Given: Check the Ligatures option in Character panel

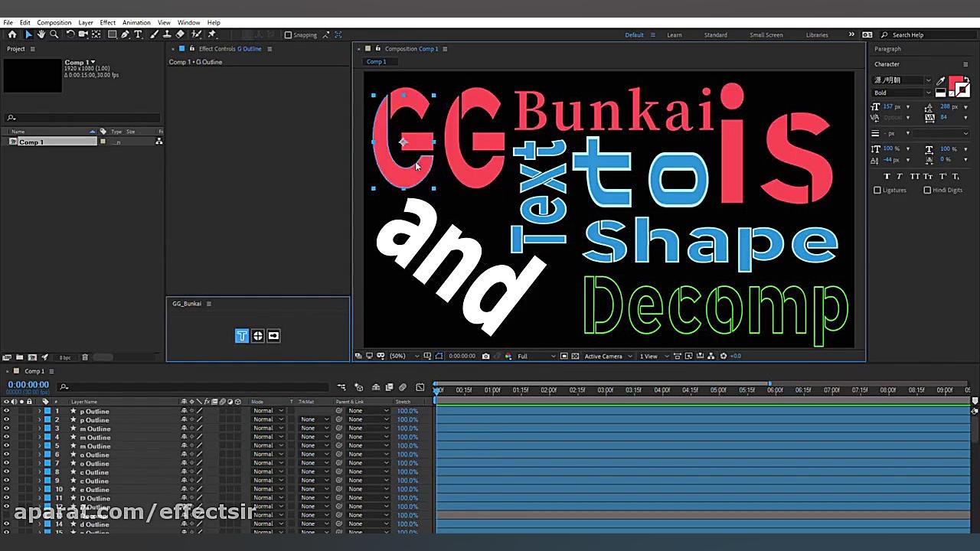Looking at the screenshot, I should coord(878,189).
